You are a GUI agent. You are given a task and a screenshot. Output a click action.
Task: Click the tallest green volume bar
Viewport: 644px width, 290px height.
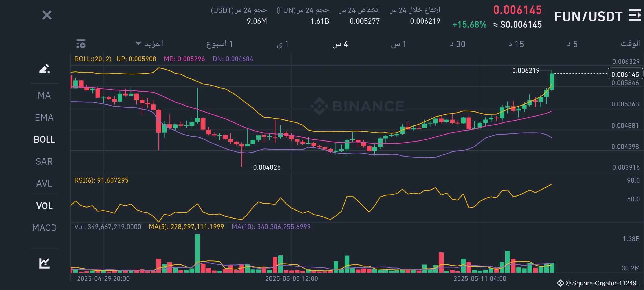coord(197,253)
